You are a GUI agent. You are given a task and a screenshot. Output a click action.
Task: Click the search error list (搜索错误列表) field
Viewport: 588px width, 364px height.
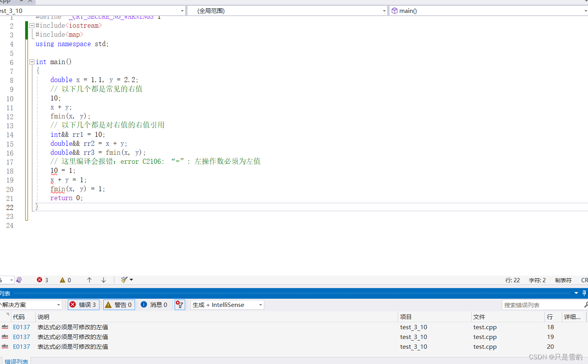(x=542, y=305)
